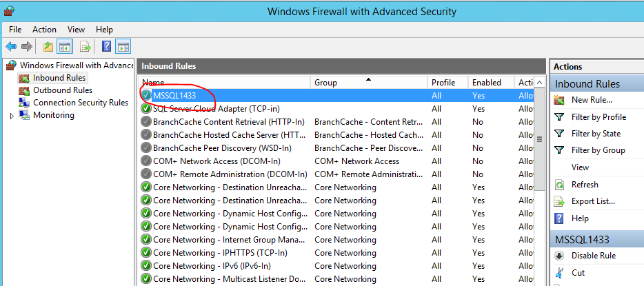
Task: Select Outbound Rules in the tree
Action: [x=62, y=90]
